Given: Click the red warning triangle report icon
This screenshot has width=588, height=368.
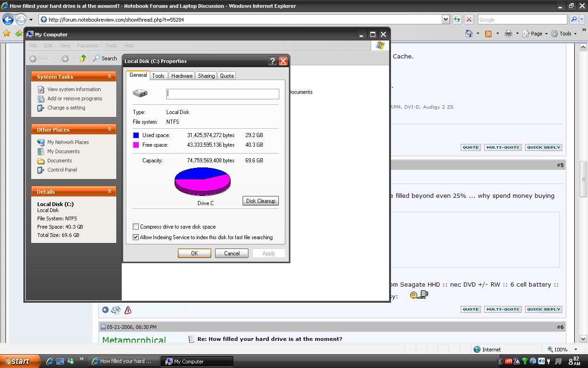Looking at the screenshot, I should click(128, 310).
